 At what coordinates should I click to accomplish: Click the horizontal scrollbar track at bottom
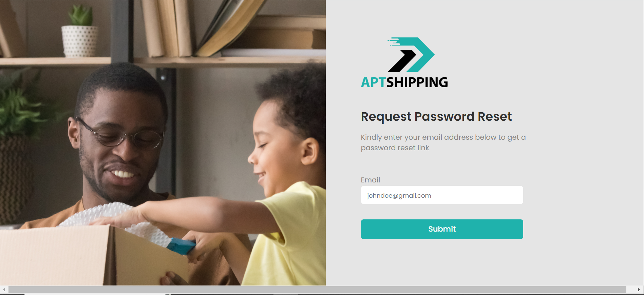click(x=317, y=290)
